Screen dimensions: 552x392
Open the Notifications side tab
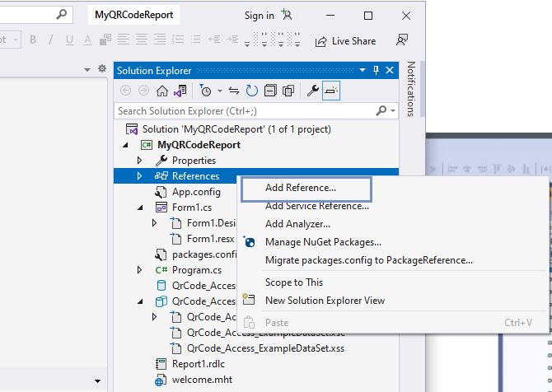click(411, 89)
